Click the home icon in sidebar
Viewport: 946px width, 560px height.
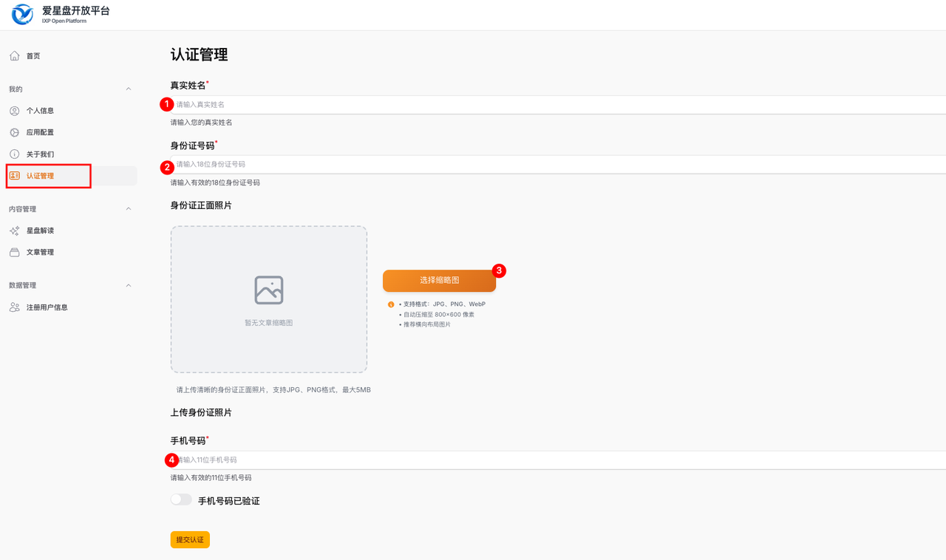tap(15, 56)
